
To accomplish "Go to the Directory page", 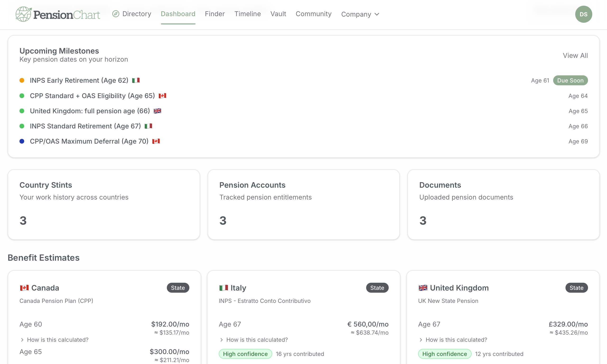I will [x=132, y=14].
